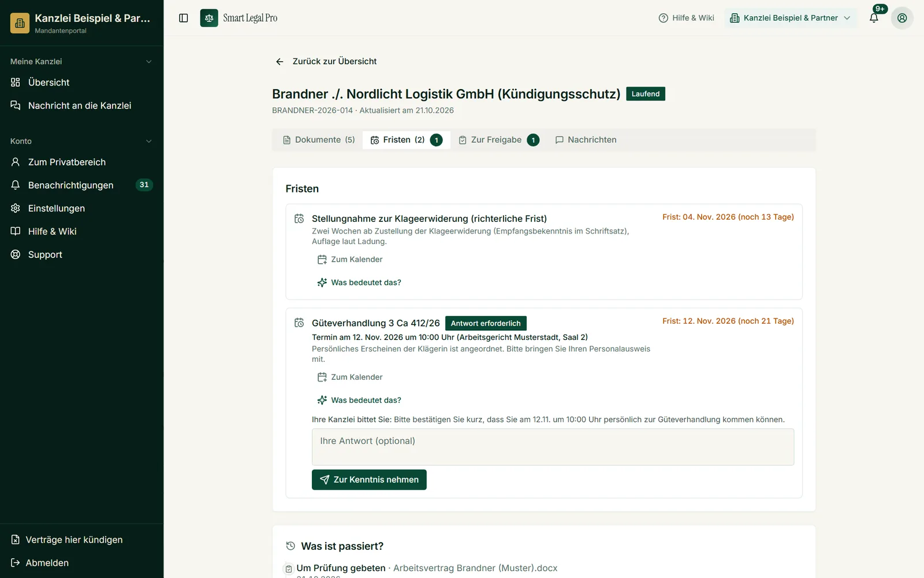Screen dimensions: 924x578
Task: Click Was bedeutet das? under Güteverhandlung
Action: pyautogui.click(x=359, y=401)
